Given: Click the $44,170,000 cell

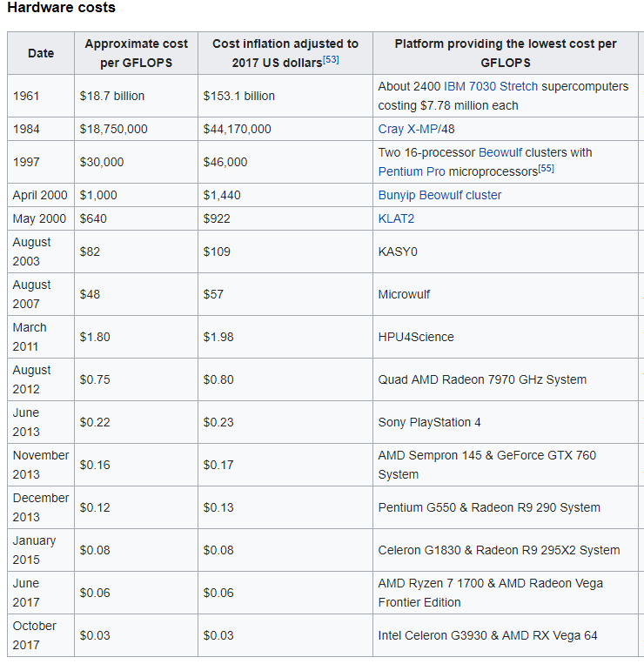Looking at the screenshot, I should coord(285,129).
